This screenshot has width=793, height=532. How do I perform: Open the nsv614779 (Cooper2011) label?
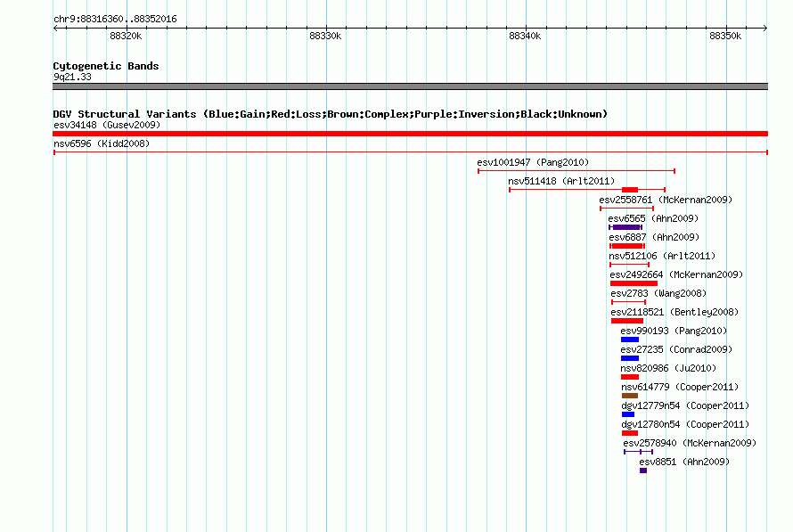tap(680, 387)
